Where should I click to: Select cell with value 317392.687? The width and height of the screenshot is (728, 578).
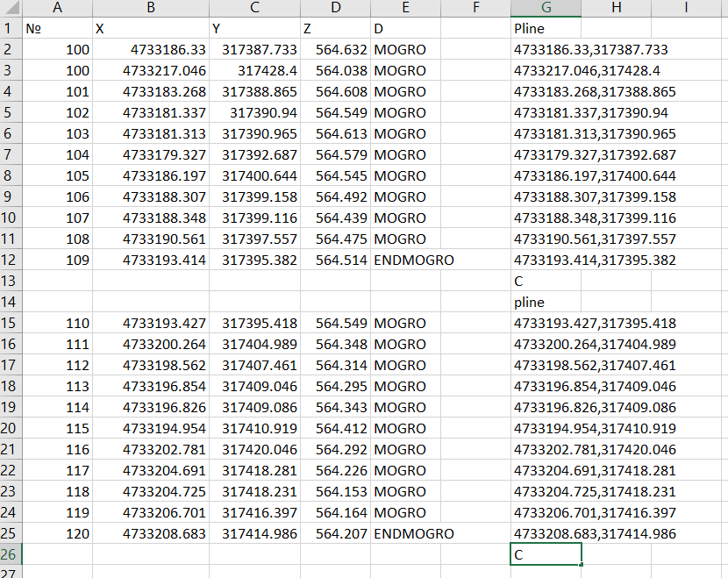[254, 154]
